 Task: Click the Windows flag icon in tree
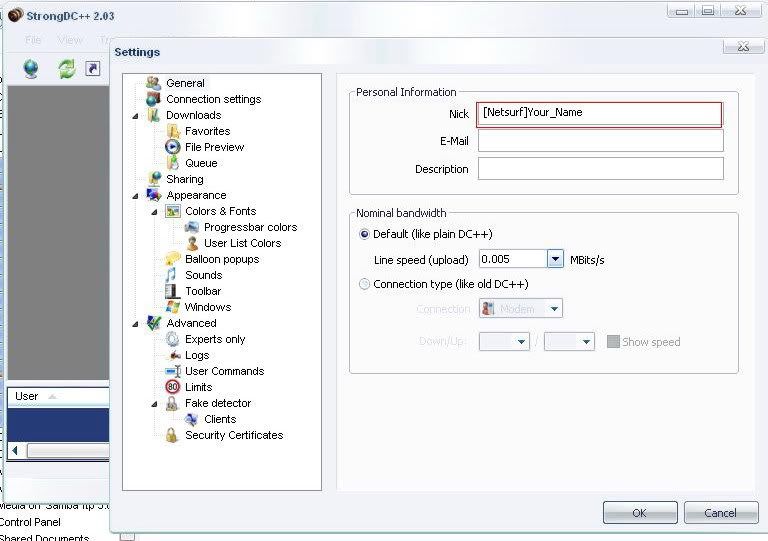pos(172,307)
